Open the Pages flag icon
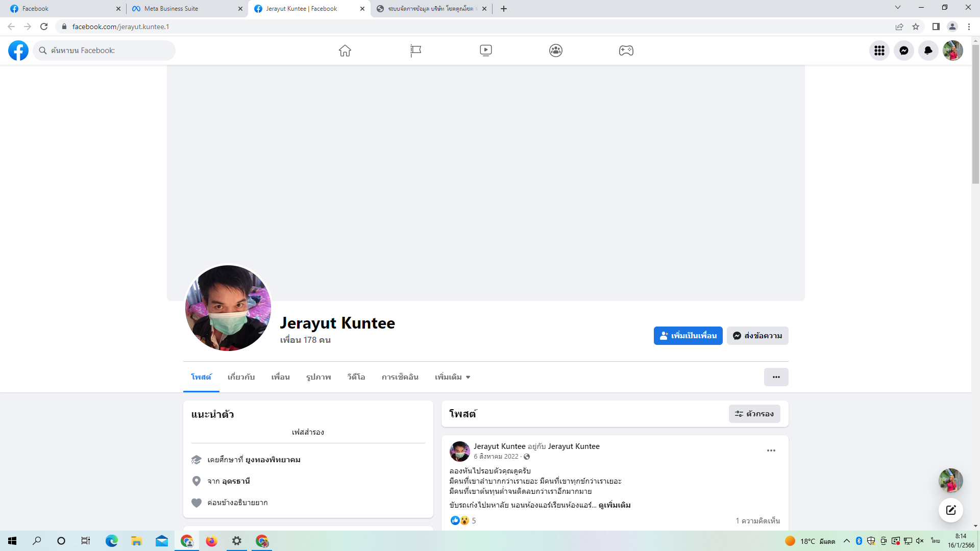980x551 pixels. (415, 51)
